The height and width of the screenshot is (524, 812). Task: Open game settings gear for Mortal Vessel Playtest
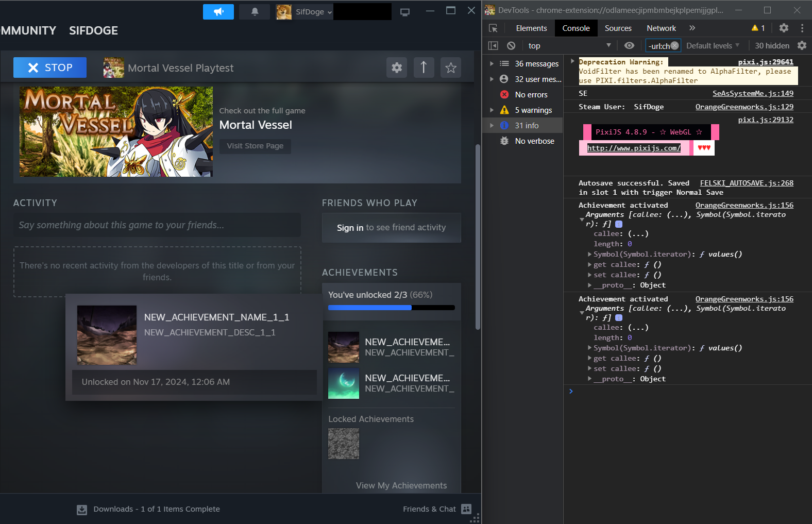[397, 67]
